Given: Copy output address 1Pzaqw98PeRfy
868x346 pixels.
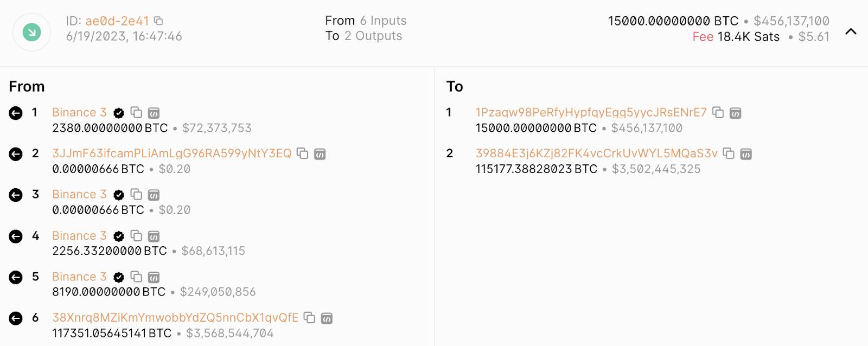Looking at the screenshot, I should click(718, 112).
